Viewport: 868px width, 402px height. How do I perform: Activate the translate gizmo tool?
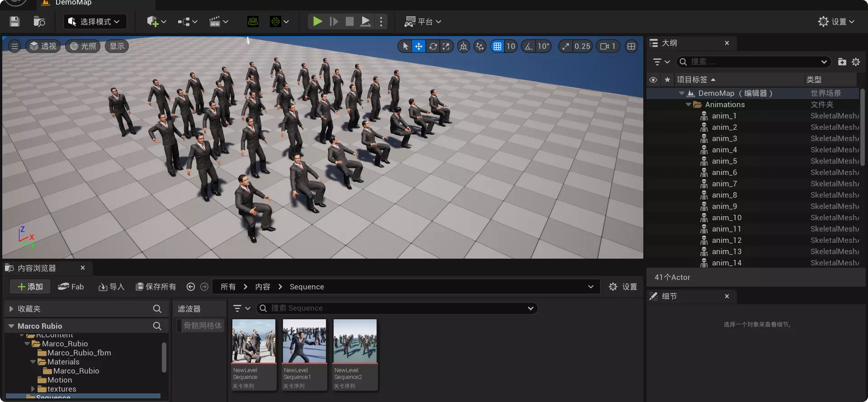419,46
